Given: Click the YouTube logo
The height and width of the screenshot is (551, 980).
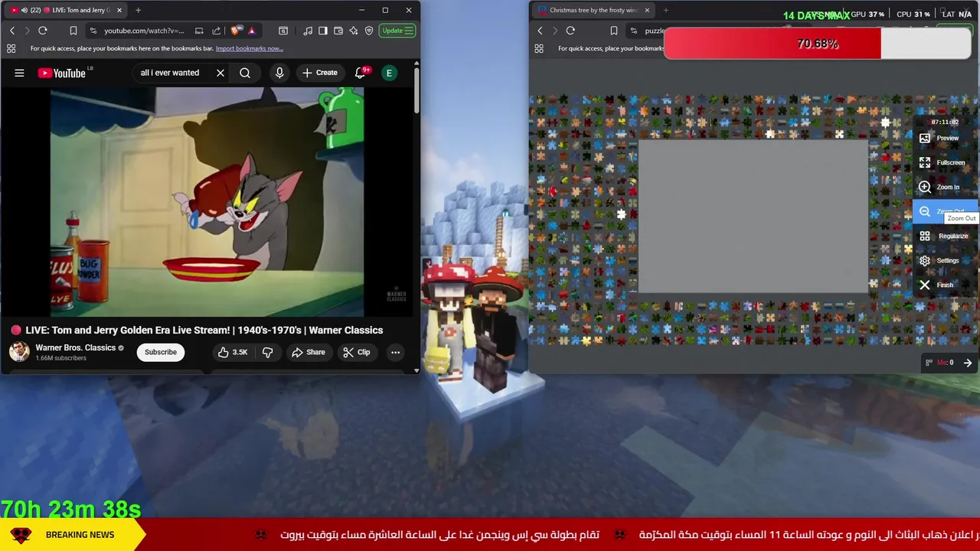Looking at the screenshot, I should point(63,73).
